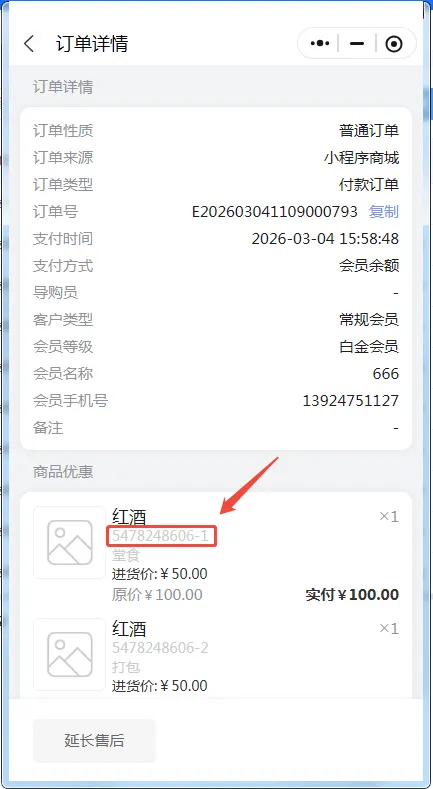
Task: Select the 实付¥100.00 amount text
Action: click(x=352, y=595)
